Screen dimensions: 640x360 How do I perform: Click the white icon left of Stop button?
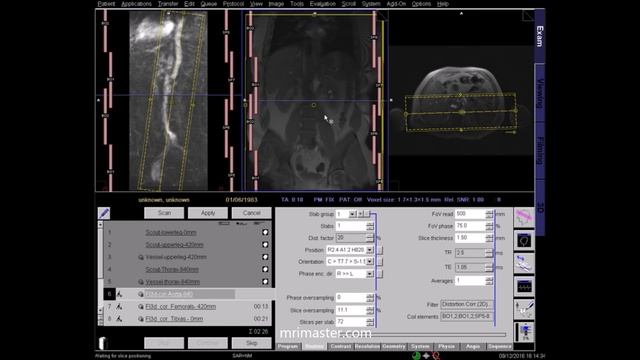coord(102,343)
